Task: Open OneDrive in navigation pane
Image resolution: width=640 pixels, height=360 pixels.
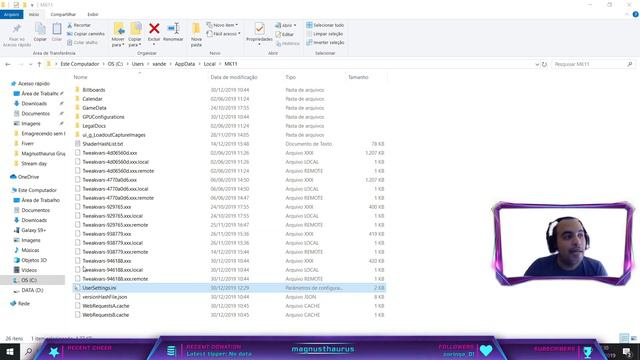Action: tap(28, 177)
